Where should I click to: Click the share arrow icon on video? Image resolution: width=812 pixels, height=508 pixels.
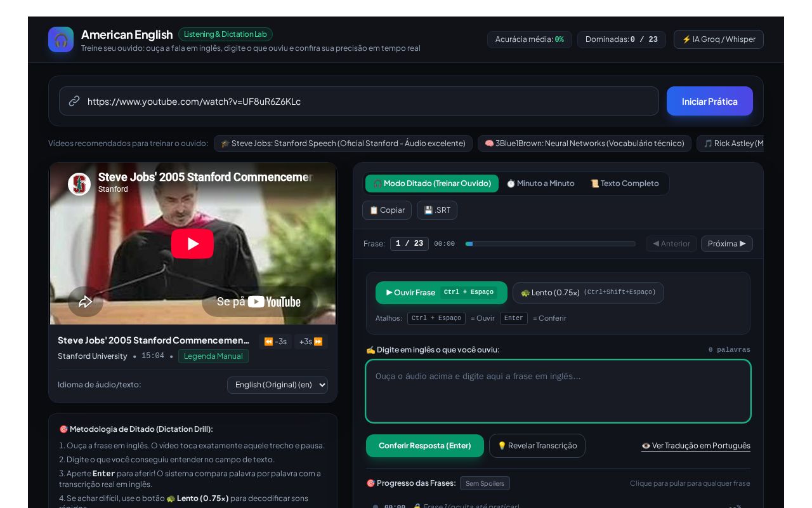tap(86, 302)
